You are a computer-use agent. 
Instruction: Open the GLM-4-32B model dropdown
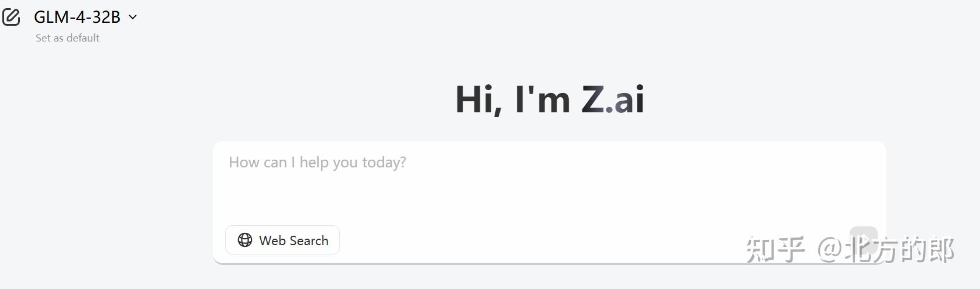coord(85,18)
